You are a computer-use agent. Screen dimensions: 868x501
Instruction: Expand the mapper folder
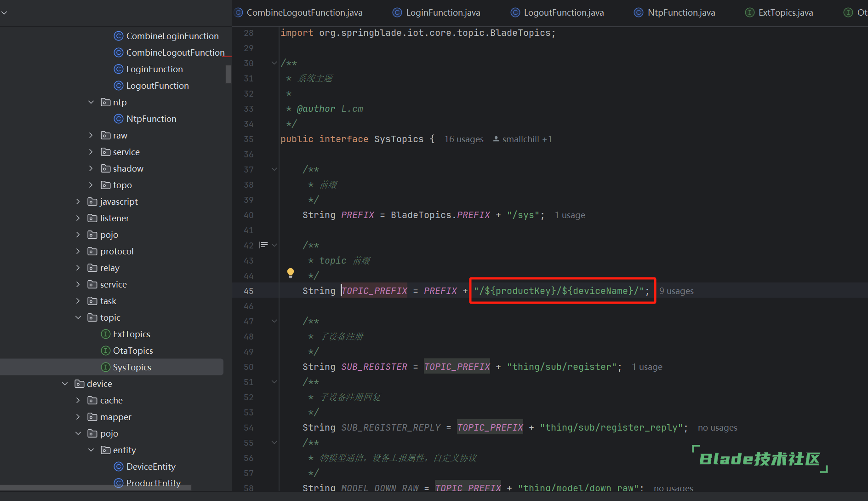pyautogui.click(x=78, y=417)
